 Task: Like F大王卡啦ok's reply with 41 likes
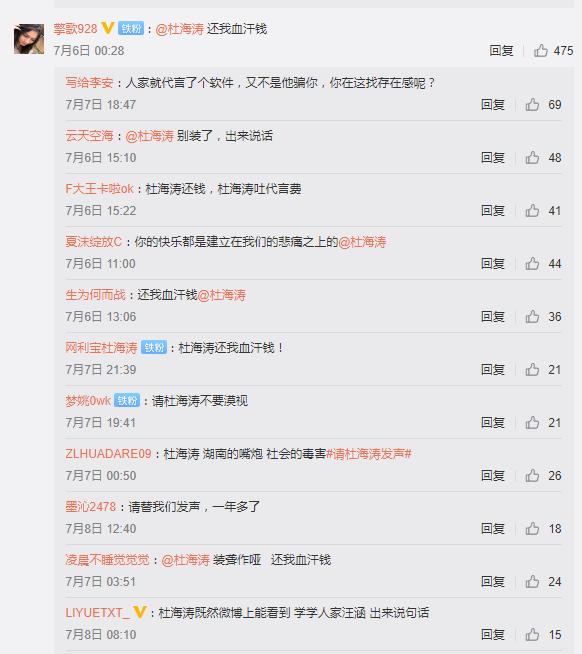tap(532, 210)
